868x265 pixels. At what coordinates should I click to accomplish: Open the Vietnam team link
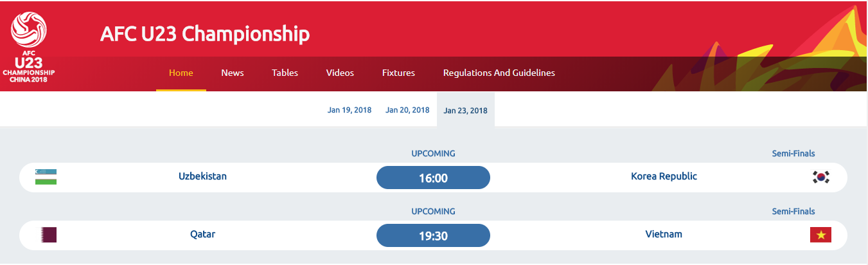pos(664,234)
